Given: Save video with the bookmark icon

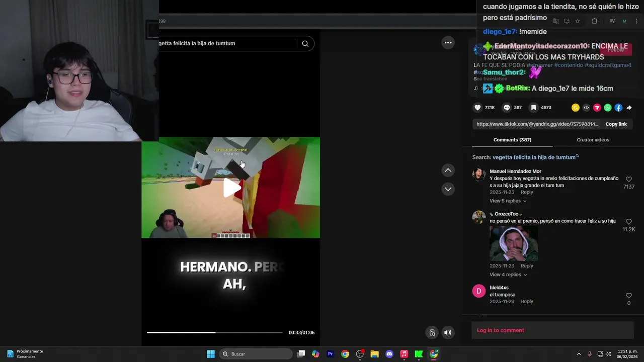Looking at the screenshot, I should tap(534, 108).
